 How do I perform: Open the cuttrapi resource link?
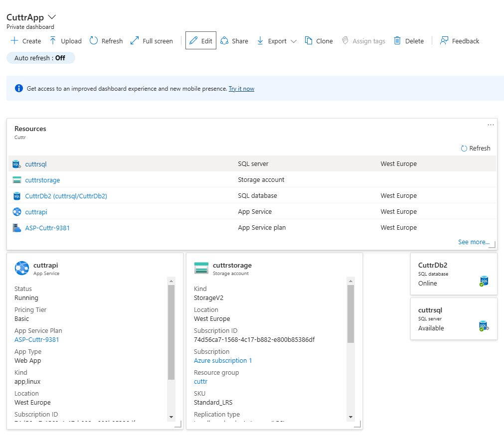pyautogui.click(x=36, y=212)
